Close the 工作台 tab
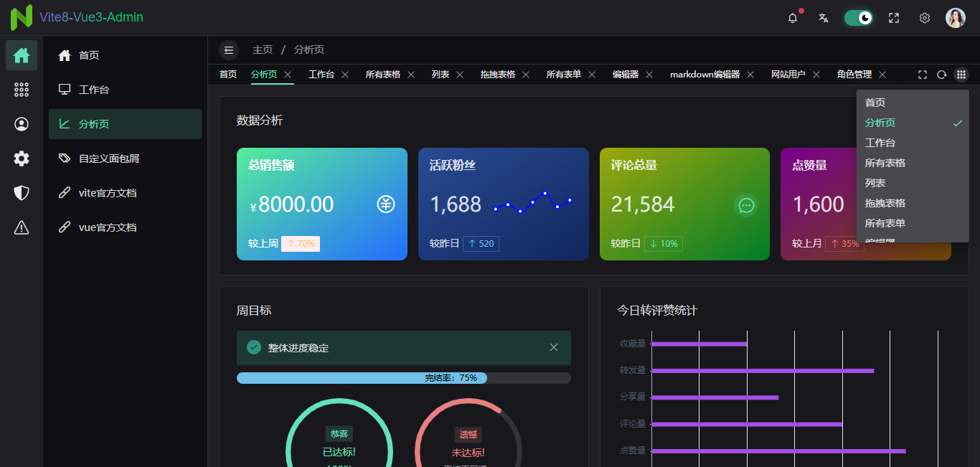980x467 pixels. pos(345,75)
